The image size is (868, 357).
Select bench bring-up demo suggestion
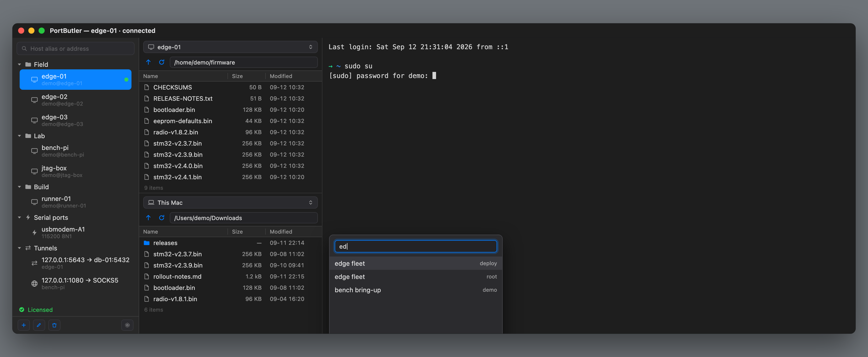(x=415, y=290)
